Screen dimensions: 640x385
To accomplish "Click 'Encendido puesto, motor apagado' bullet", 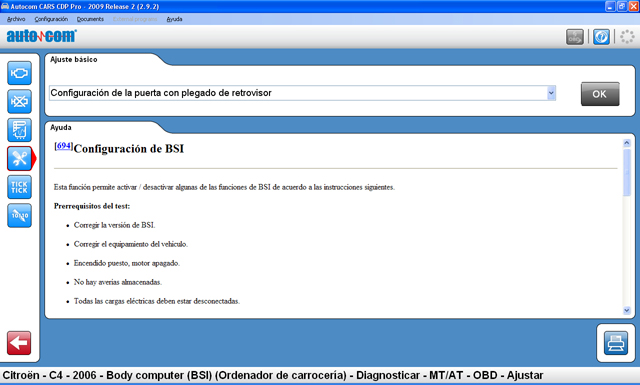I will coord(127,263).
